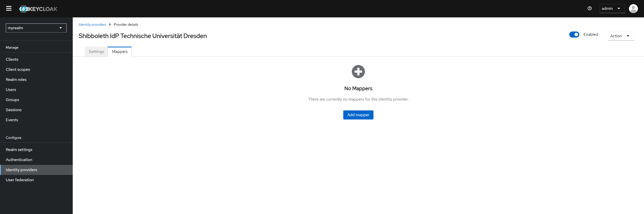Navigate to Realm roles
This screenshot has width=644, height=214.
pyautogui.click(x=16, y=80)
